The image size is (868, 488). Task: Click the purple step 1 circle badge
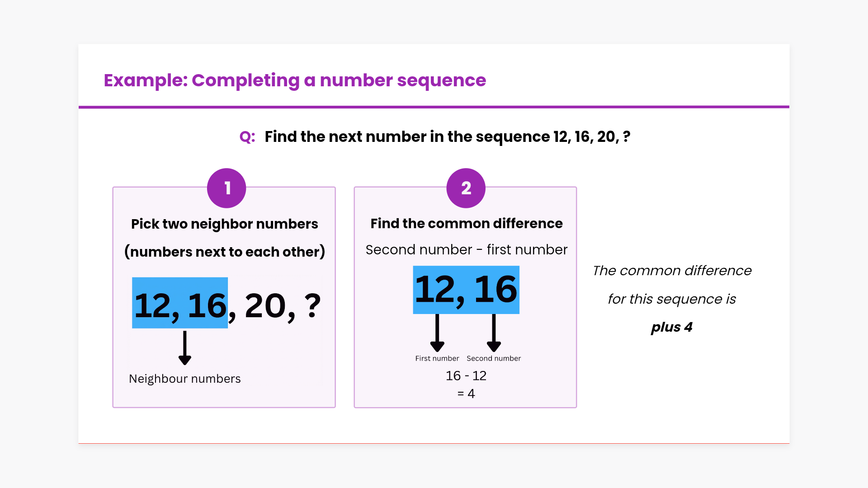tap(226, 188)
